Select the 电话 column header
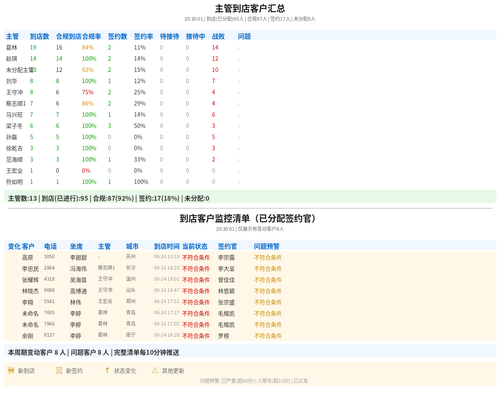This screenshot has height=403, width=500. tap(50, 246)
